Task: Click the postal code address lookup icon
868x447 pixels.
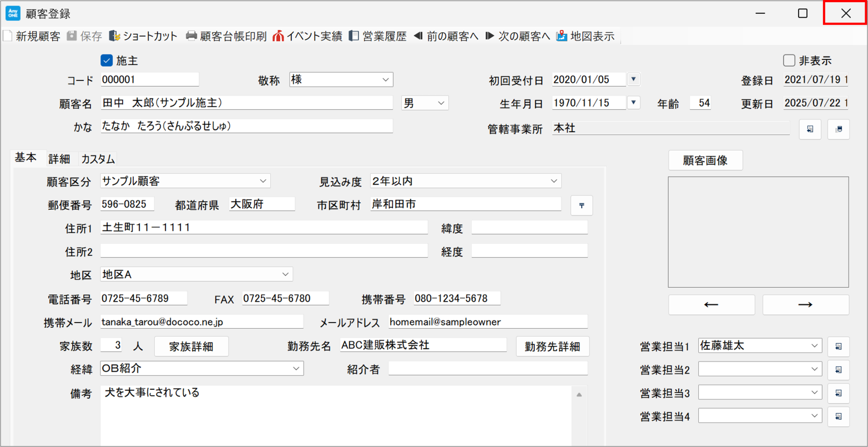Action: point(582,205)
